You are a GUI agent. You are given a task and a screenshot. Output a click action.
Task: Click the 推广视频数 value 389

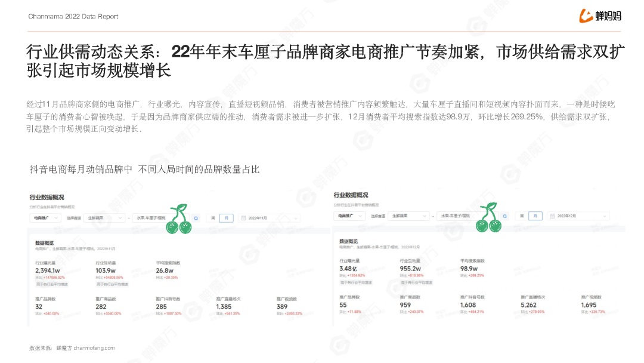coord(282,307)
